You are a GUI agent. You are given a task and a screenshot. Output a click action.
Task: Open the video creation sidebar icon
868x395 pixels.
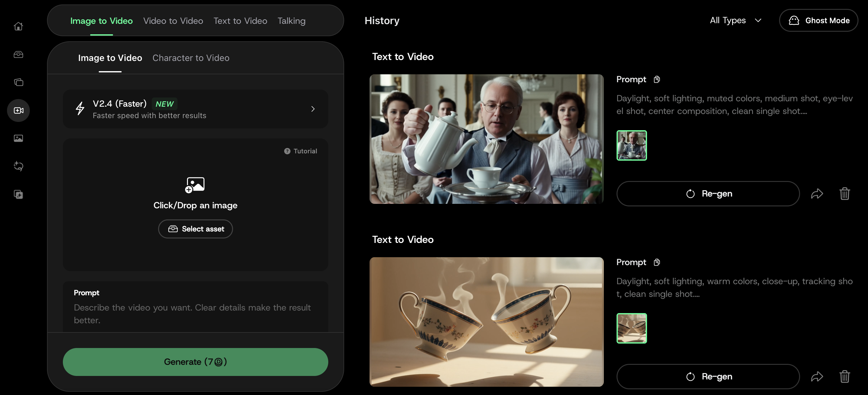(18, 110)
